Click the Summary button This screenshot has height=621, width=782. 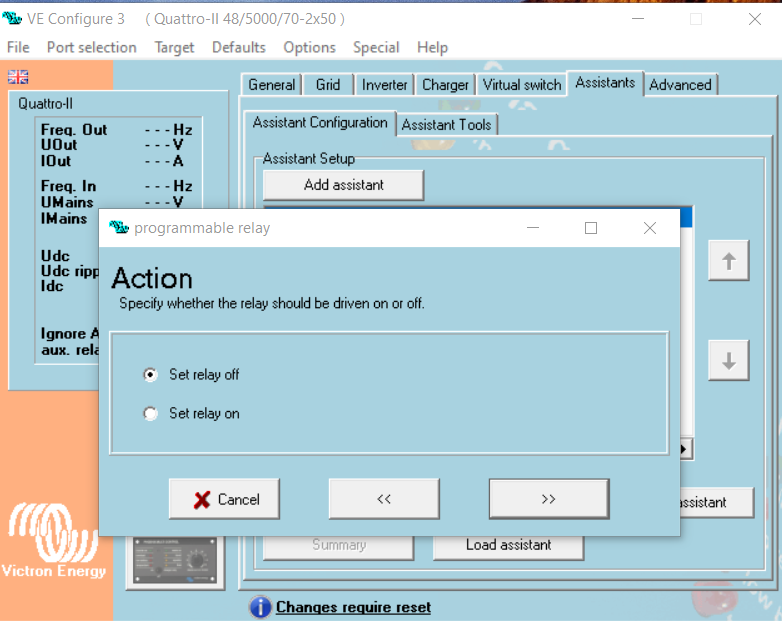coord(339,545)
